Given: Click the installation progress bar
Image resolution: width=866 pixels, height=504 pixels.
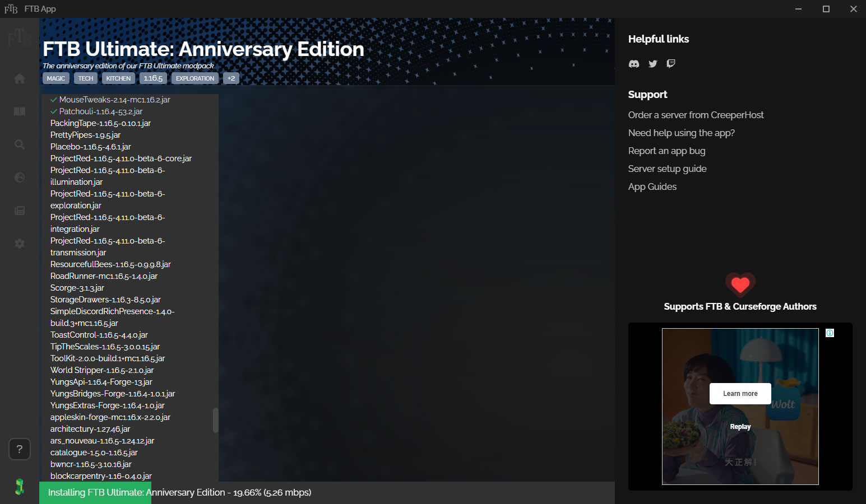Looking at the screenshot, I should coord(327,493).
